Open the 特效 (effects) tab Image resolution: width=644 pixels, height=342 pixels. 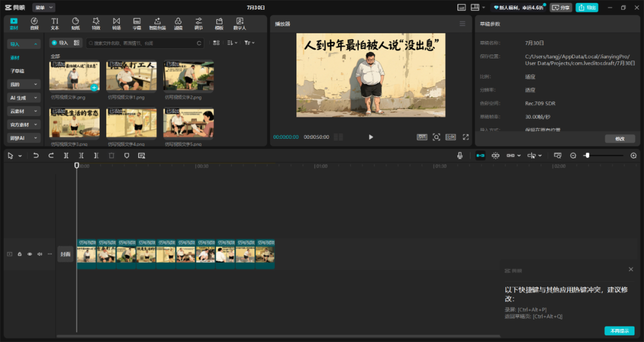[95, 23]
